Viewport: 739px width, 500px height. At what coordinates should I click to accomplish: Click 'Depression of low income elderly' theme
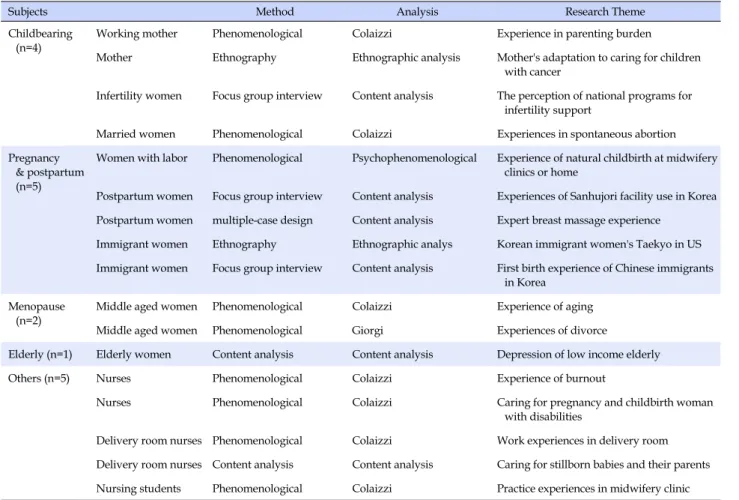pyautogui.click(x=578, y=354)
